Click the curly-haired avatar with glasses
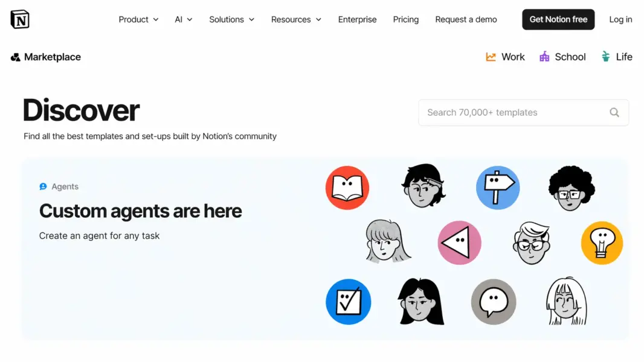This screenshot has height=362, width=644. pos(572,188)
